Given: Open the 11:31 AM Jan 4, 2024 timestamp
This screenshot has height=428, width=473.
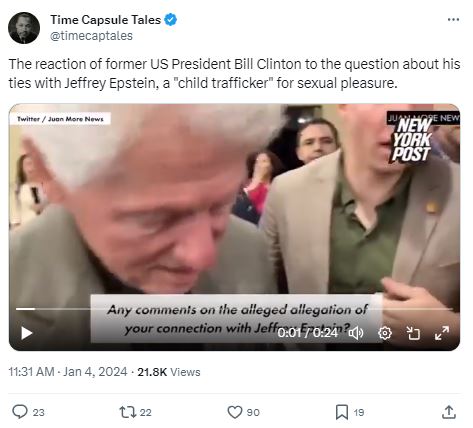Looking at the screenshot, I should [x=68, y=372].
